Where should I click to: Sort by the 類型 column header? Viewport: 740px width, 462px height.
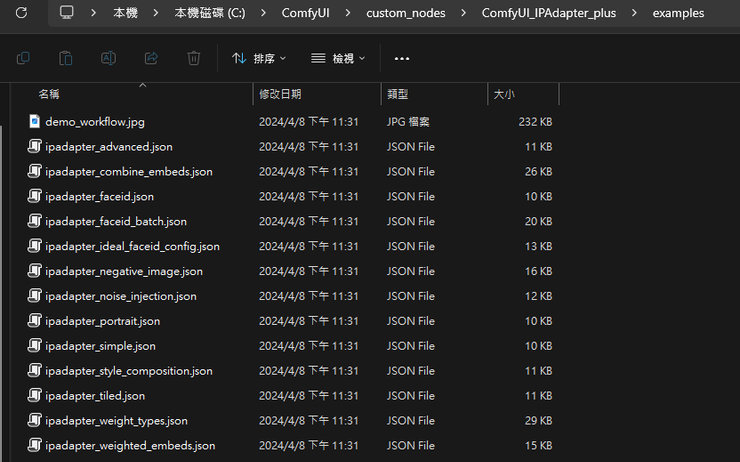[x=397, y=94]
